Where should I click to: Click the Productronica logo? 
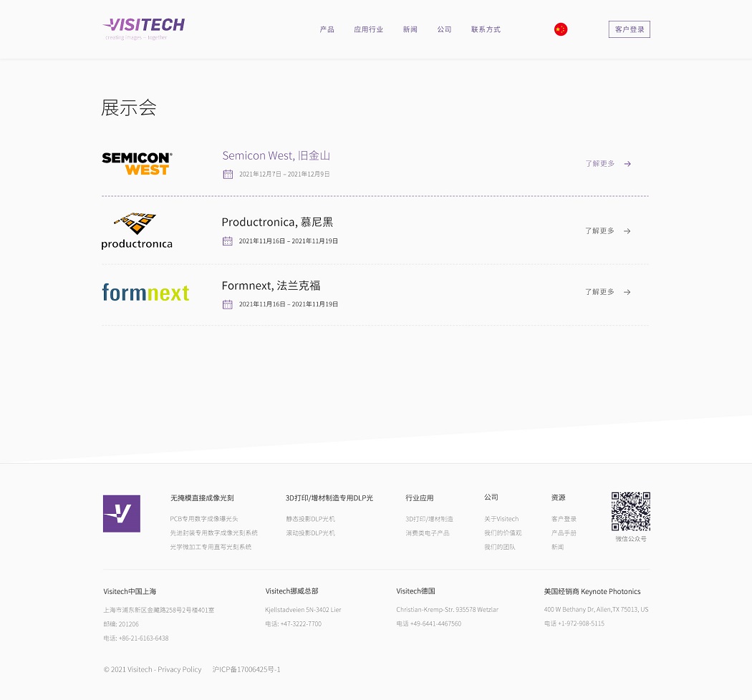pos(137,231)
